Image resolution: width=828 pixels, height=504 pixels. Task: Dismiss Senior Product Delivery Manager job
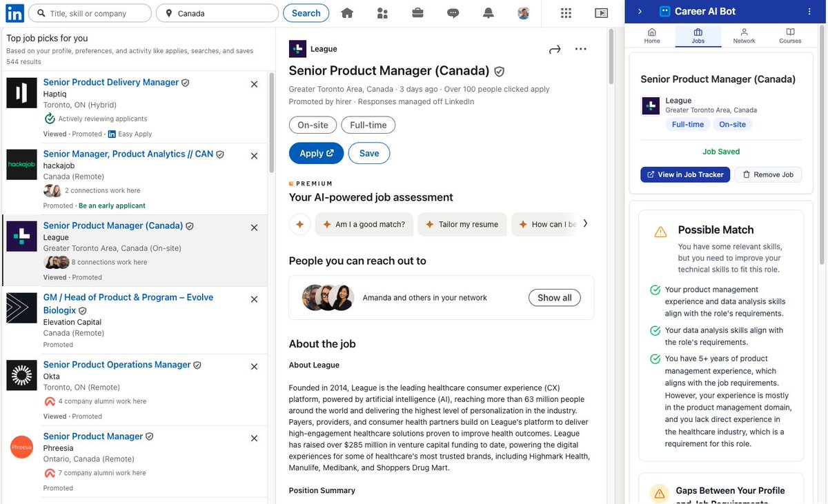tap(254, 84)
